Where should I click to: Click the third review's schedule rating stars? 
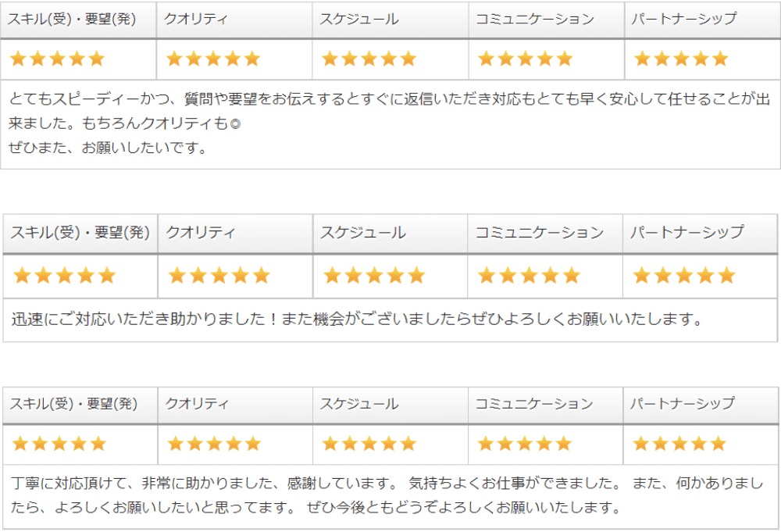pos(369,444)
